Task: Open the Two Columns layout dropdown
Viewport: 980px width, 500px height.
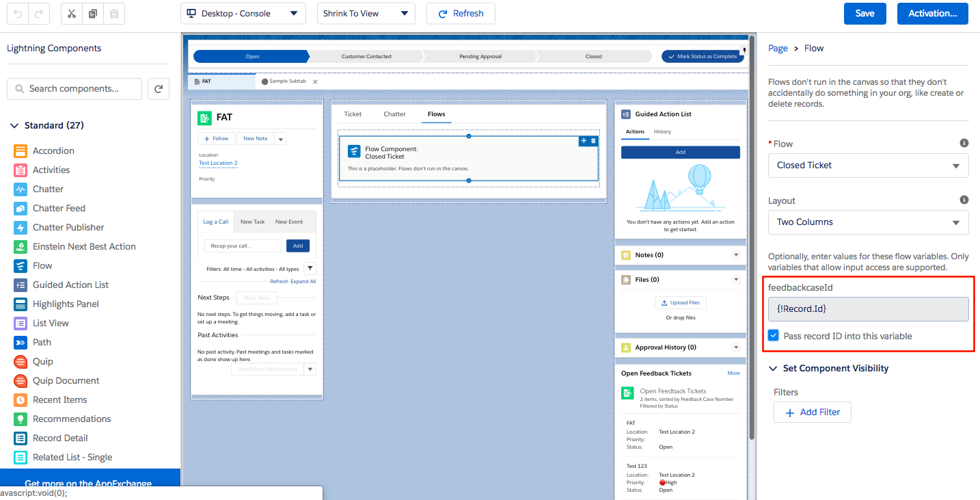Action: point(869,222)
